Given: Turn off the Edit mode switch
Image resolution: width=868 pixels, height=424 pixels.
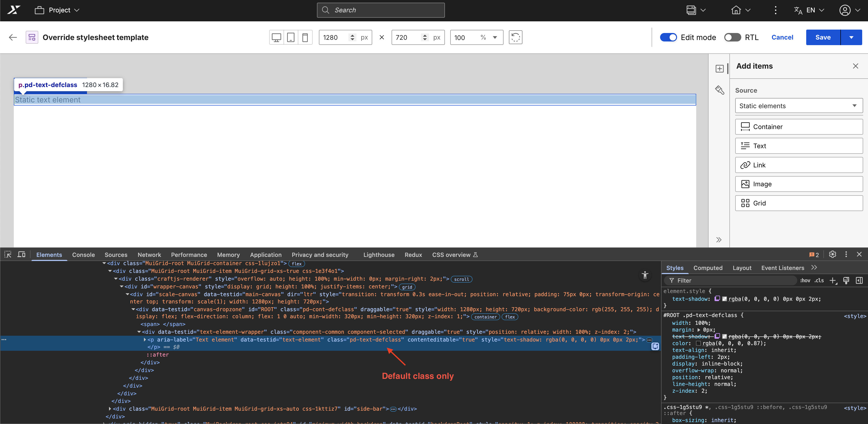Looking at the screenshot, I should click(x=668, y=37).
